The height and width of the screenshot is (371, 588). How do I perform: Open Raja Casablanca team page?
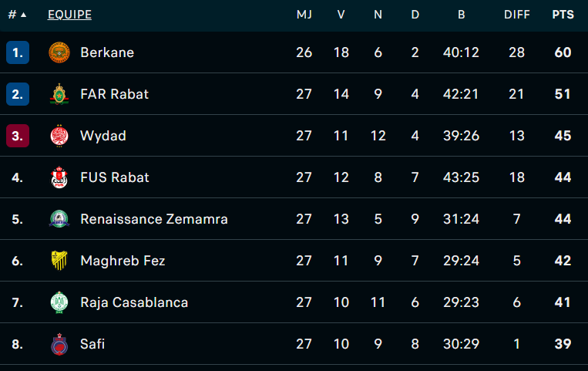134,302
